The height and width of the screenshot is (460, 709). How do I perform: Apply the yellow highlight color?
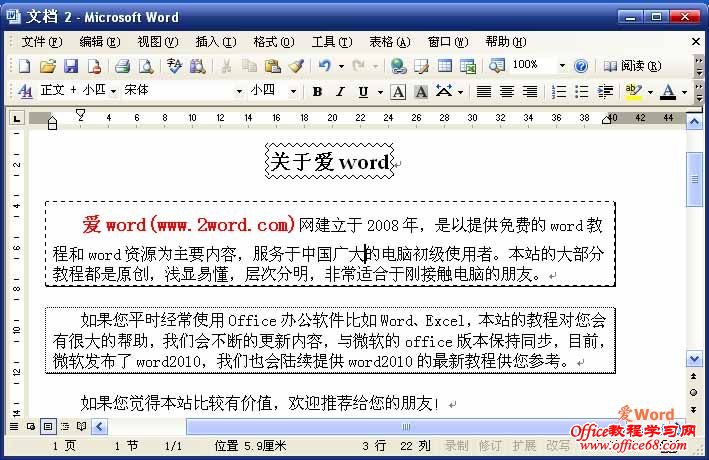(x=633, y=92)
